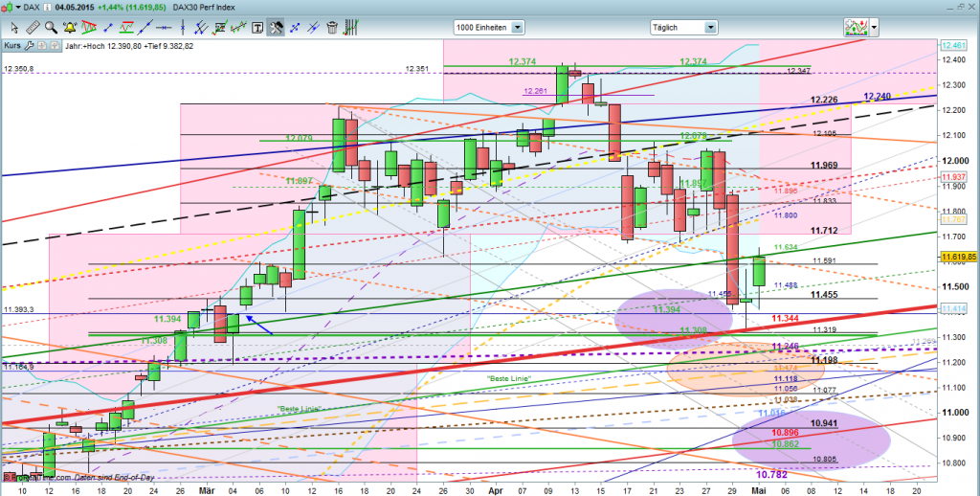Click the 11.198 level label
Viewport: 980px width, 496px height.
(824, 360)
